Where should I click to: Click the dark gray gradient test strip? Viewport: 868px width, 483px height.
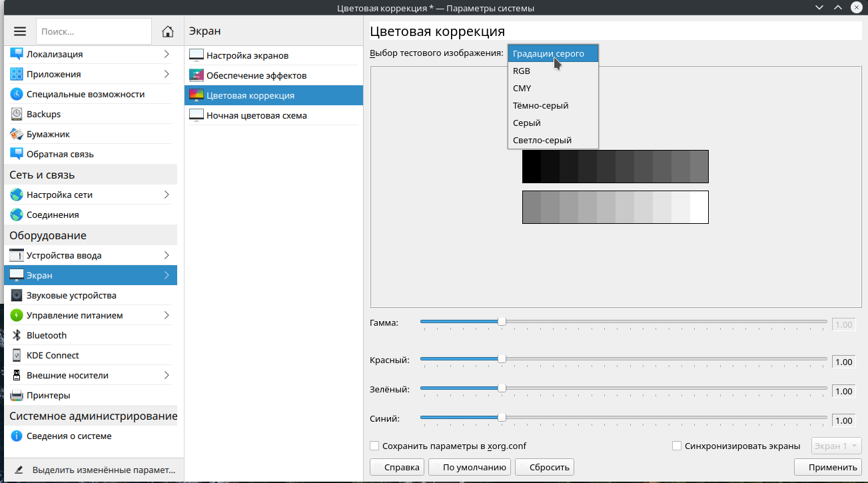pos(616,167)
